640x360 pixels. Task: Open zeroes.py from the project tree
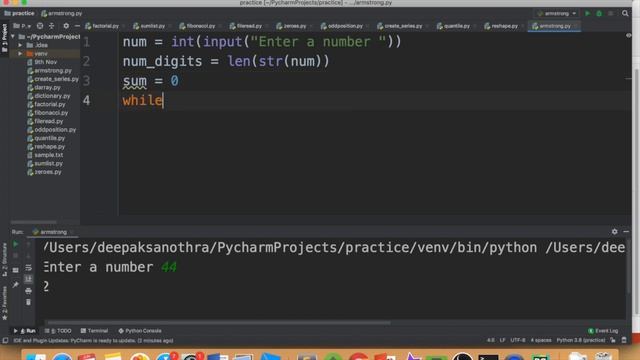pos(44,172)
